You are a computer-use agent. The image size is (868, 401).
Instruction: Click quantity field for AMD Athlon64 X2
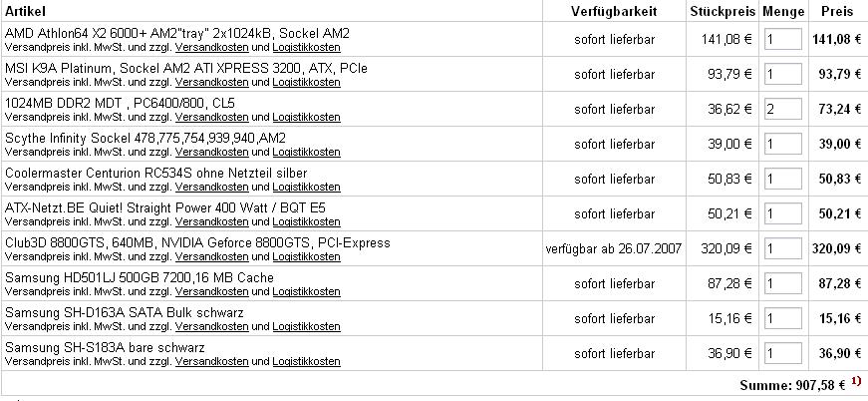782,40
